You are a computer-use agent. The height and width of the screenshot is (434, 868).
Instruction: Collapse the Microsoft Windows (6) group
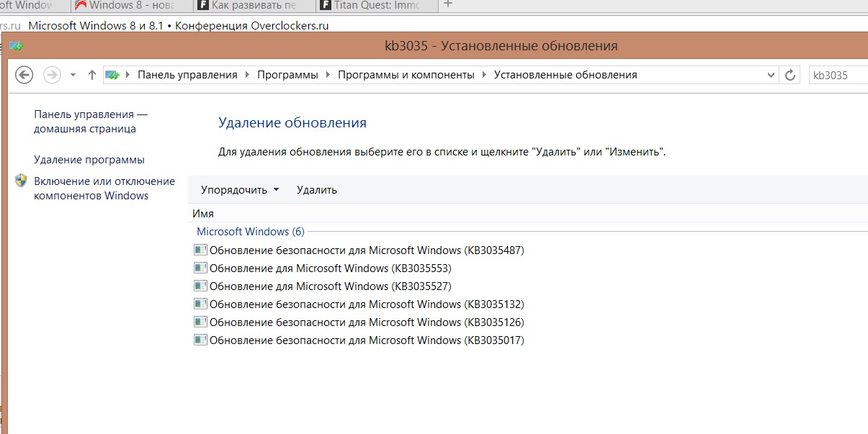click(251, 232)
